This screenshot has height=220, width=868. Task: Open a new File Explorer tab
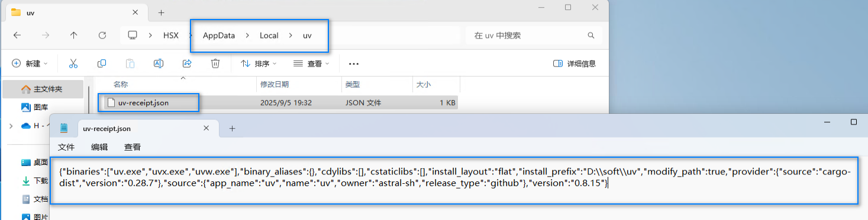(x=161, y=12)
